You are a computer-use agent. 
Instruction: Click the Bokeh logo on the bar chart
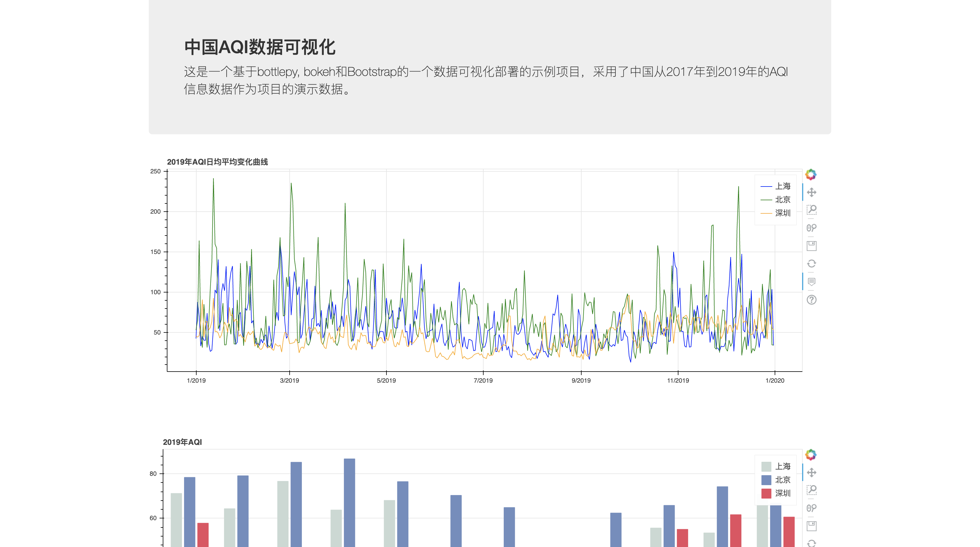tap(811, 455)
